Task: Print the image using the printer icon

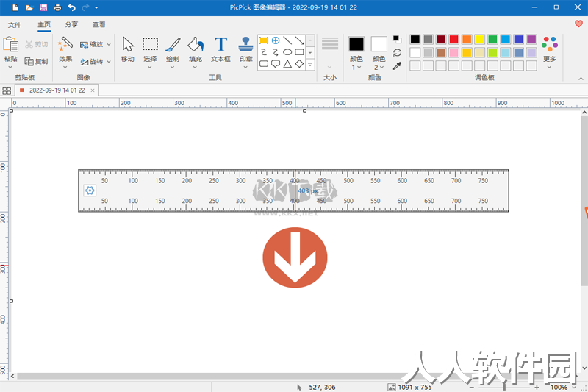Action: (57, 7)
